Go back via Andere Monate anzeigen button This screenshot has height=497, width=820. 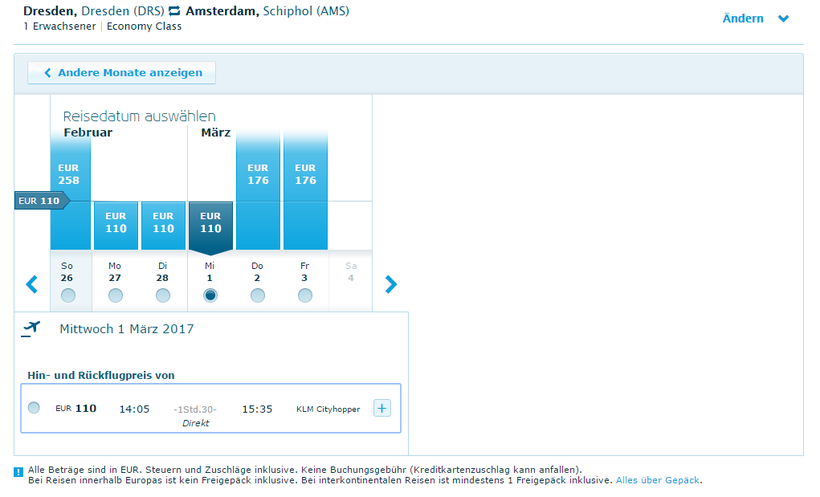pyautogui.click(x=121, y=73)
